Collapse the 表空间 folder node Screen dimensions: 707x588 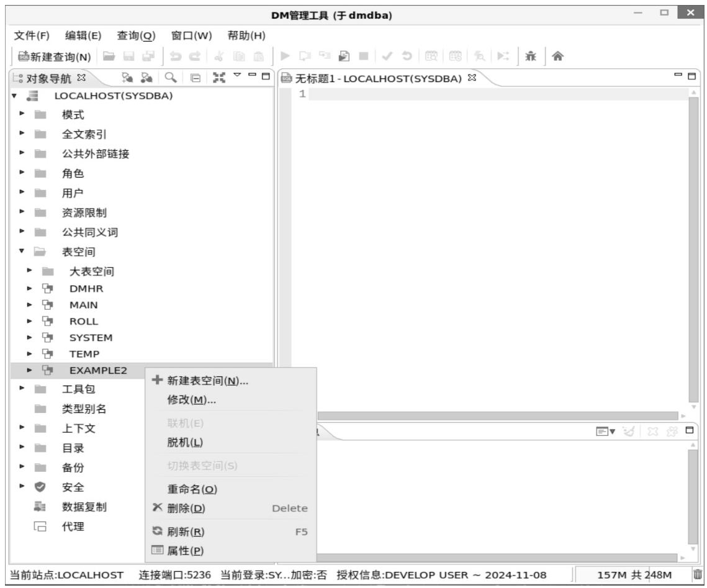(22, 252)
